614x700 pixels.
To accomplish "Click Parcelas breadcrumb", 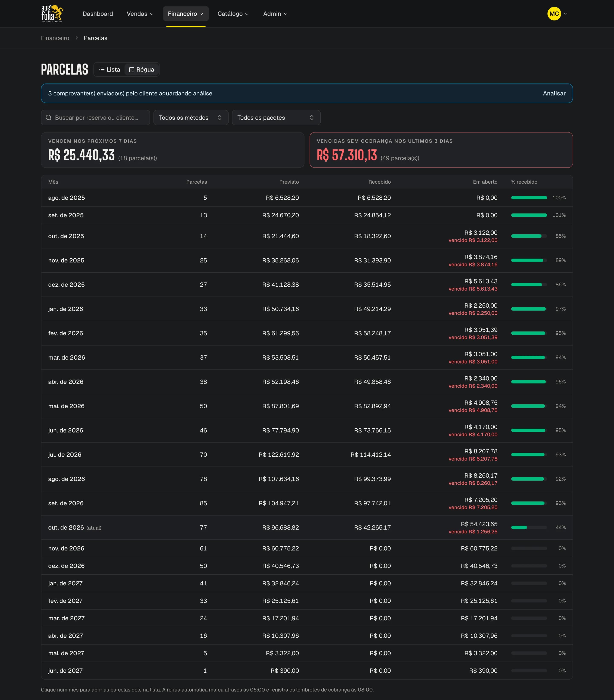I will pyautogui.click(x=96, y=38).
